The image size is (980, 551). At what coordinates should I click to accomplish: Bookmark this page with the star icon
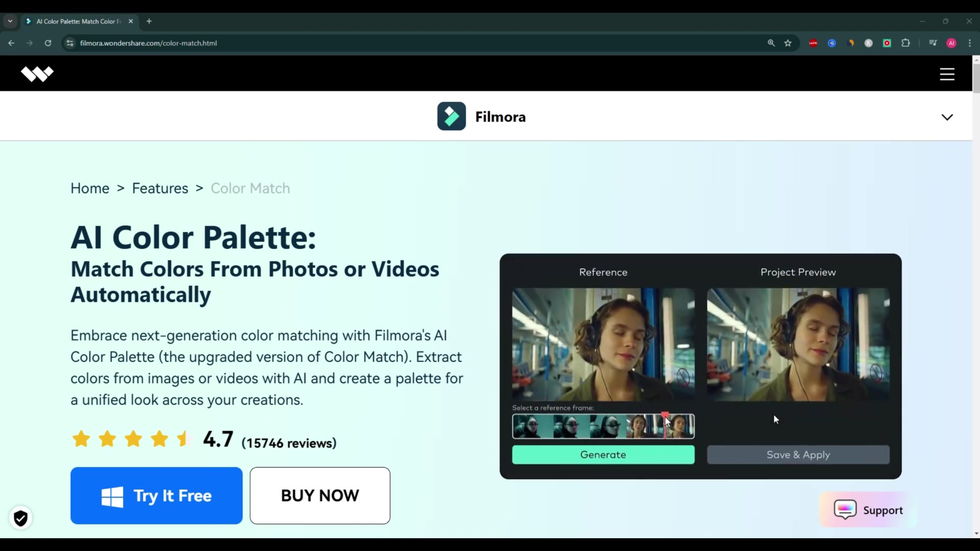pyautogui.click(x=788, y=43)
